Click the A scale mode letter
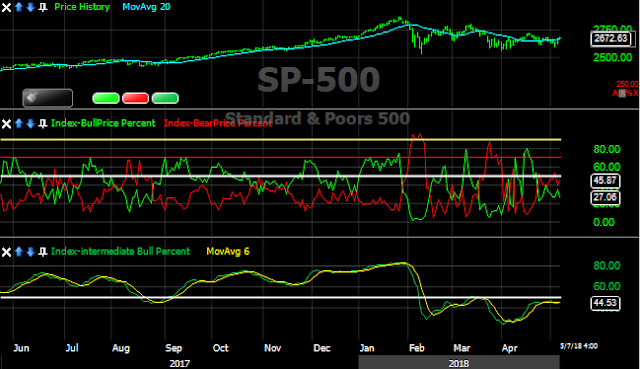 coord(615,93)
